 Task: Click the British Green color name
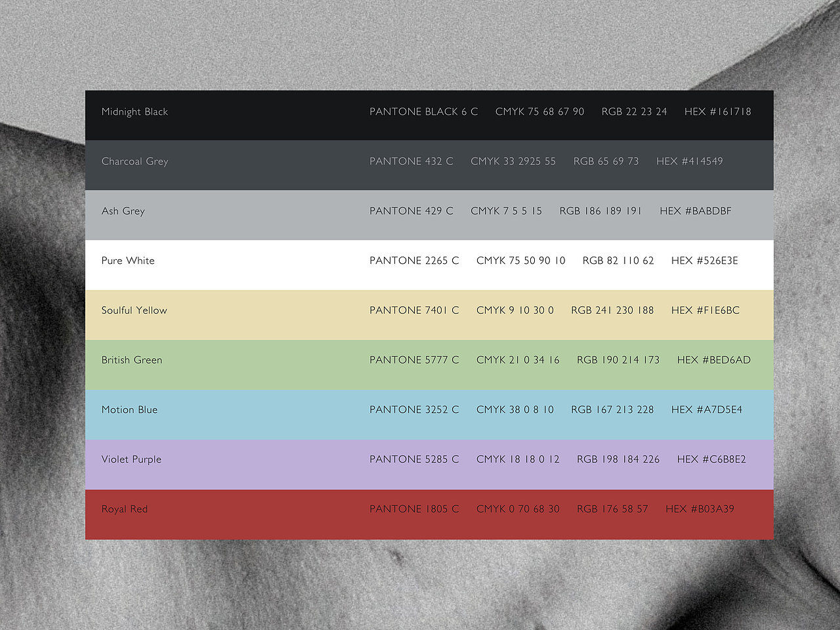pyautogui.click(x=131, y=360)
